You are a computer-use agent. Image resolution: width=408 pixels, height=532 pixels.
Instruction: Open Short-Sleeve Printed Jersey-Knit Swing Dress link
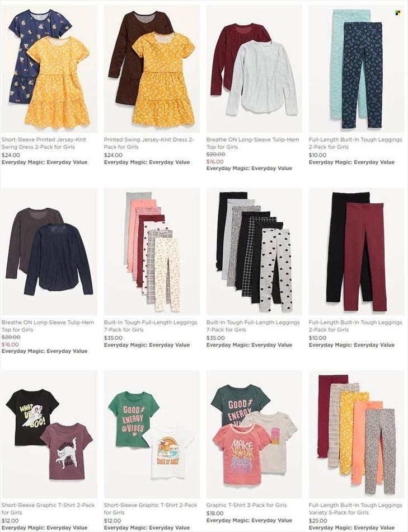tap(44, 143)
